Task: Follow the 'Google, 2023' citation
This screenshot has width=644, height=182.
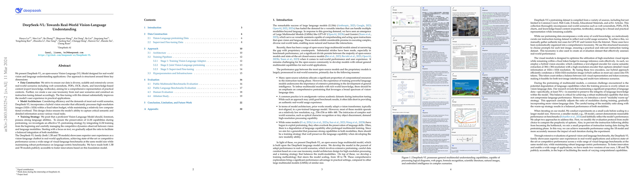Action: (363, 25)
